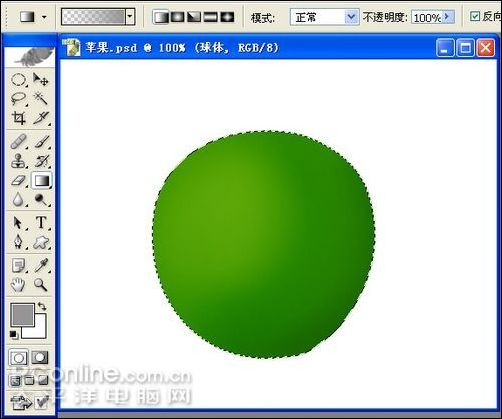Open the 不透明度 opacity slider arrow
This screenshot has height=419, width=502.
[447, 17]
